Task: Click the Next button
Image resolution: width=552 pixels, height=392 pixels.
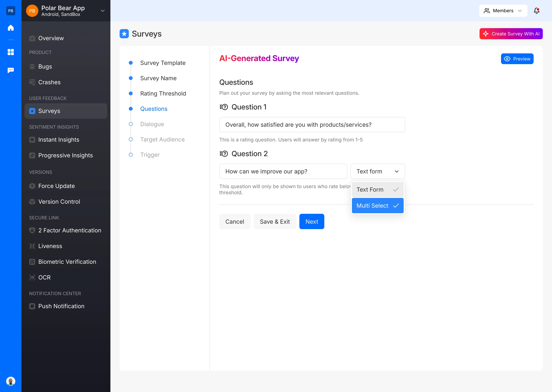Action: tap(311, 222)
